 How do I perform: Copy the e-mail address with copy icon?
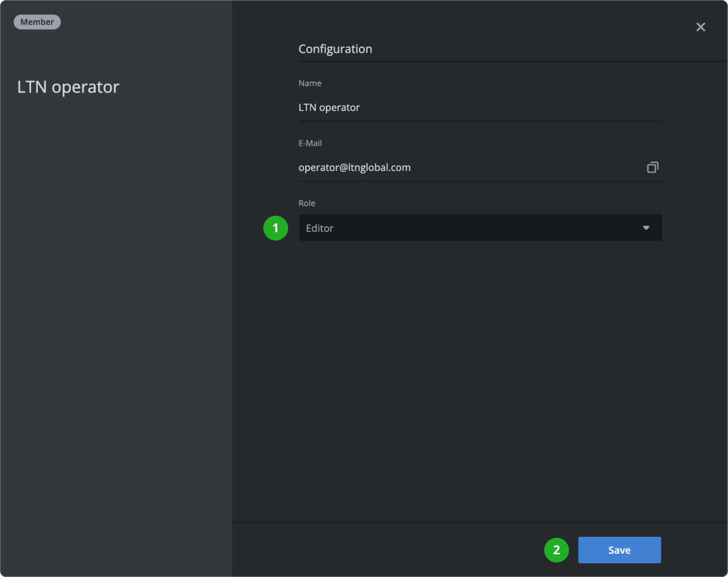pos(653,167)
